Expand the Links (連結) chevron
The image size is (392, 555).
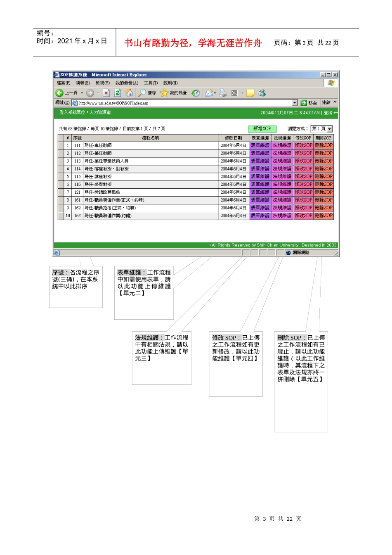335,102
